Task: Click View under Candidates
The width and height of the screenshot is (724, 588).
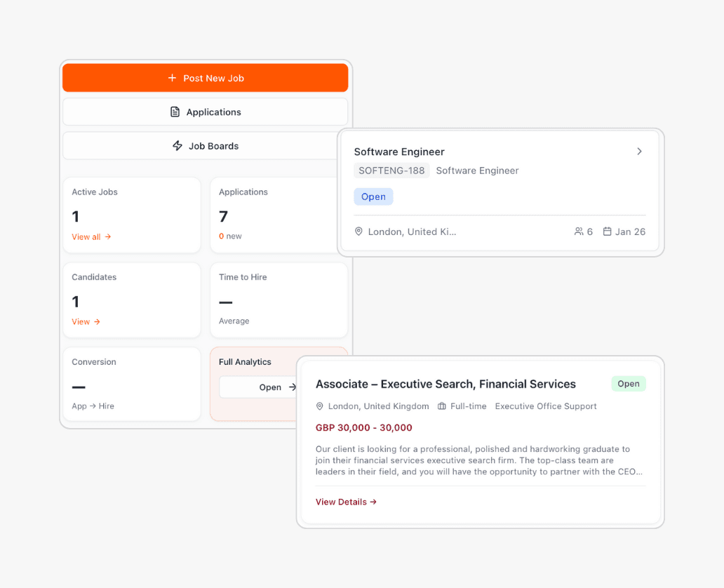Action: 81,321
